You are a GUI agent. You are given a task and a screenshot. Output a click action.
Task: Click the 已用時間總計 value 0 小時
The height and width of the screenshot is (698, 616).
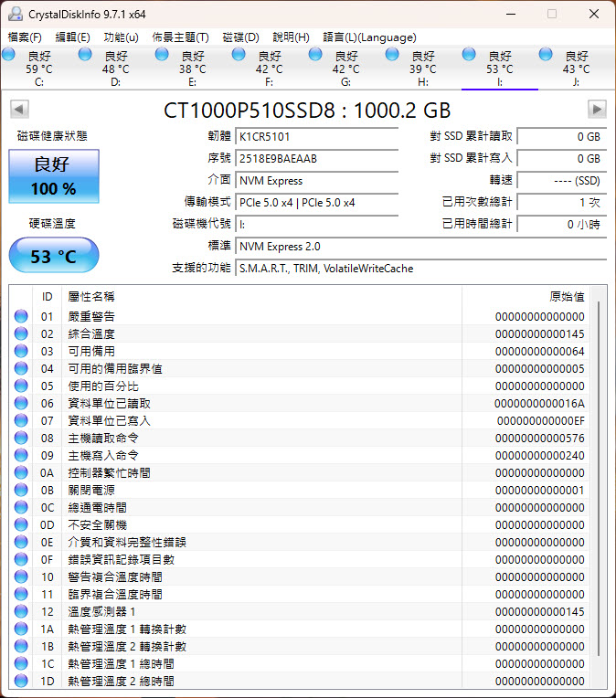tap(562, 225)
